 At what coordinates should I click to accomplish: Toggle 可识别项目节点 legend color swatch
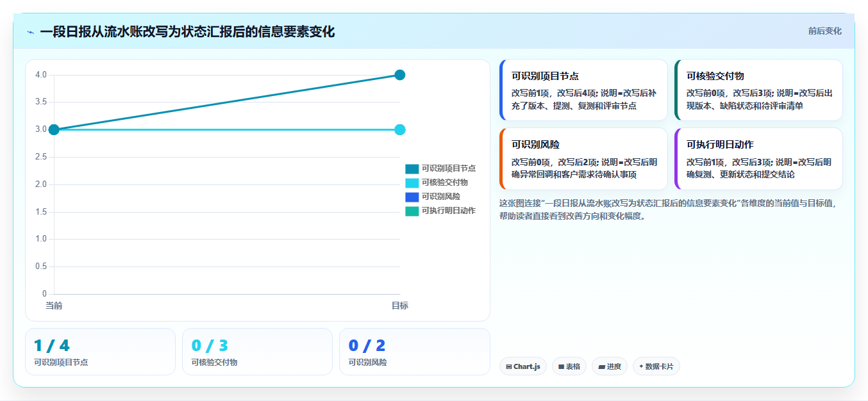412,168
